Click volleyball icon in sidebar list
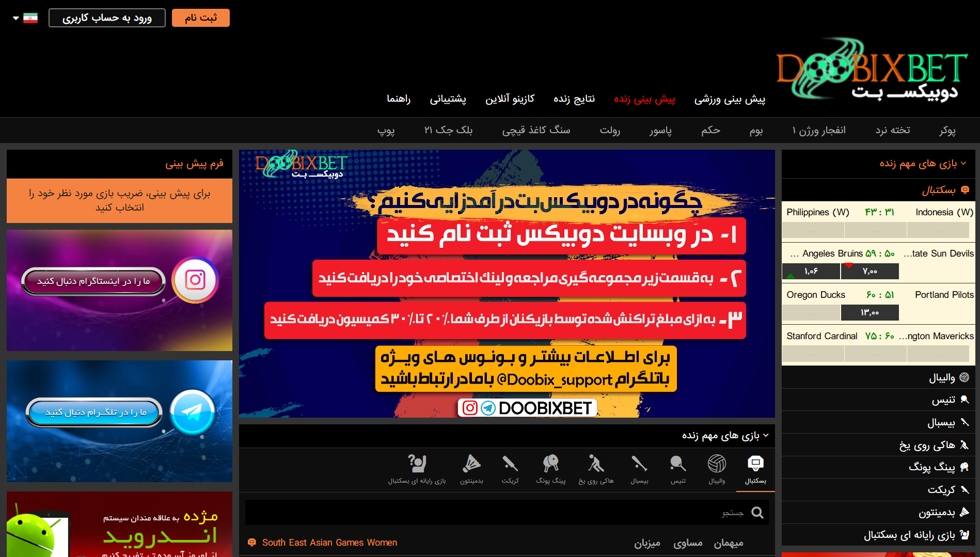 pos(964,377)
